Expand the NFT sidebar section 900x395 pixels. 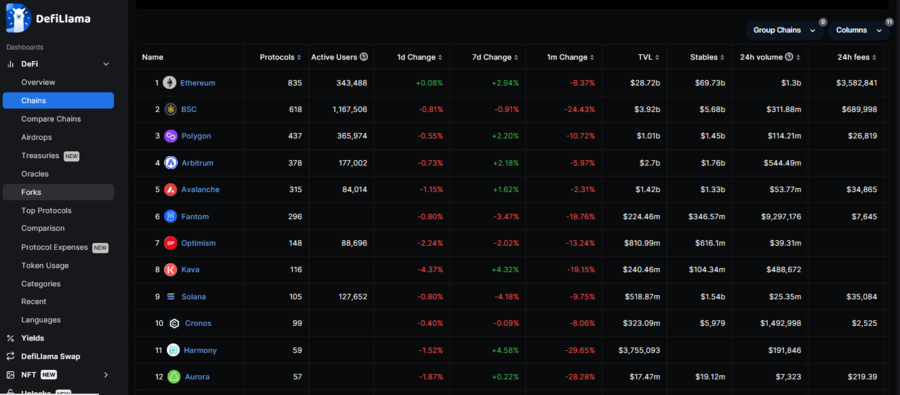(x=106, y=374)
